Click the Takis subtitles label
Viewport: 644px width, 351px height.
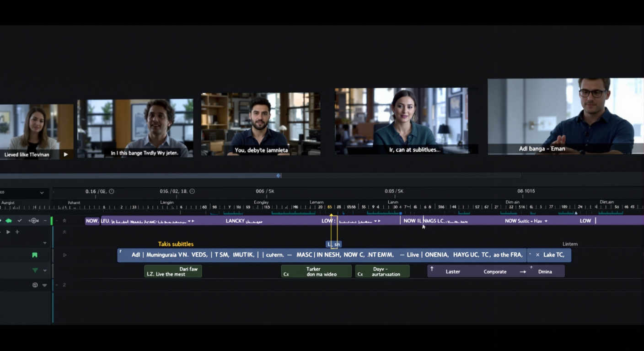[177, 244]
